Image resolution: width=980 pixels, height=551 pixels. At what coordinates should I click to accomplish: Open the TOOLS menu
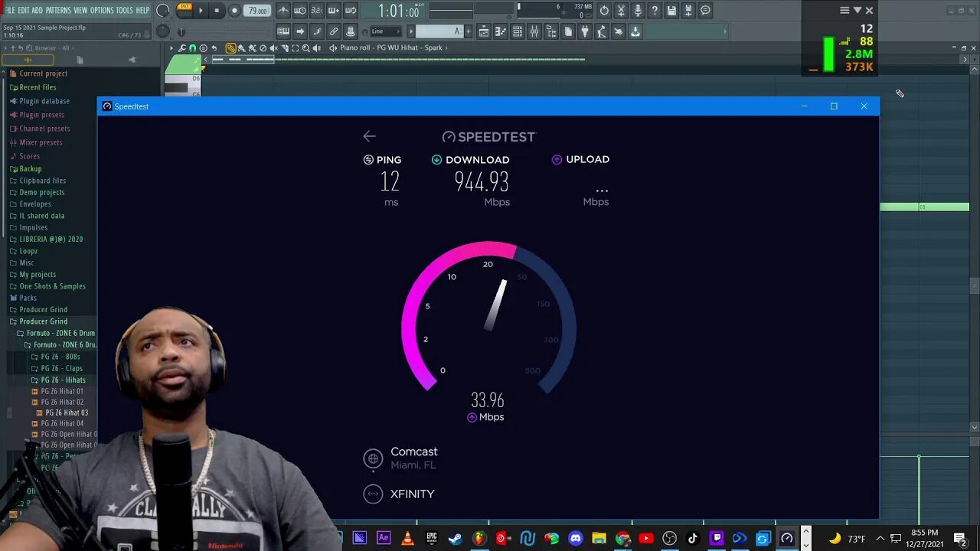(x=125, y=11)
